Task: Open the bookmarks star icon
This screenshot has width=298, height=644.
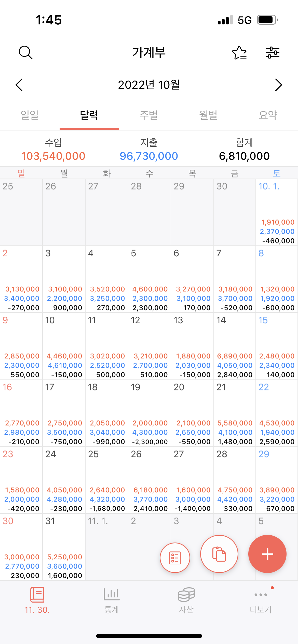Action: [x=239, y=53]
